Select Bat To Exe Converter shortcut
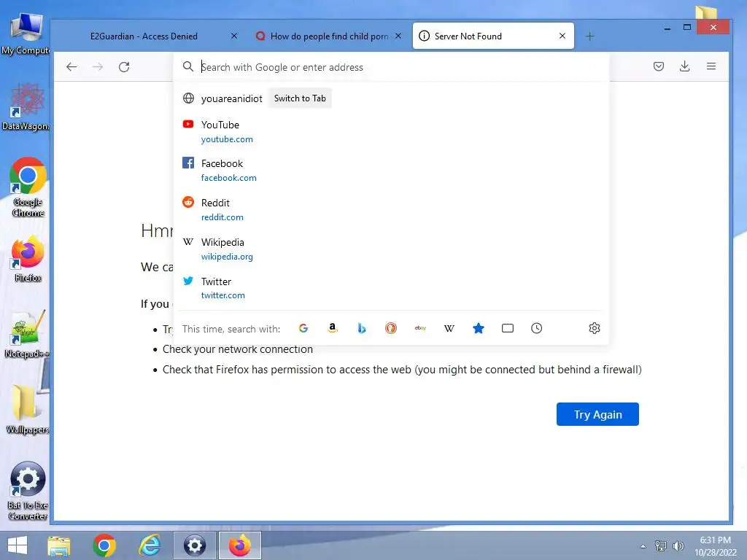 pyautogui.click(x=28, y=491)
